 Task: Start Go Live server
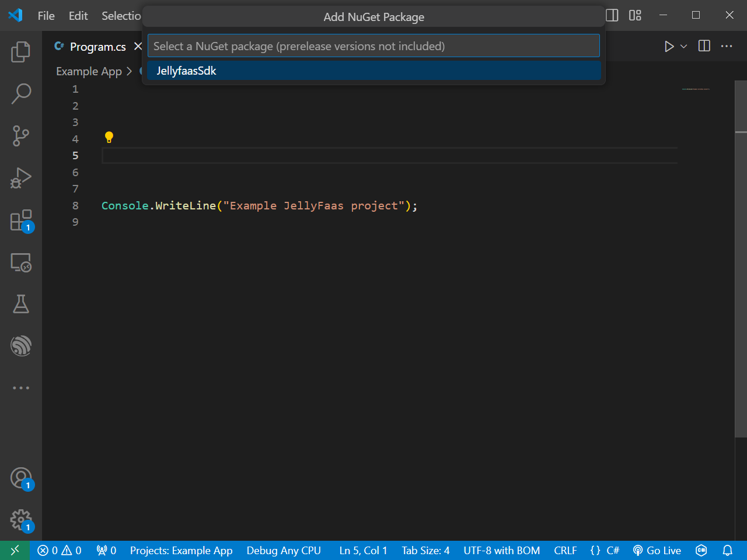[657, 550]
